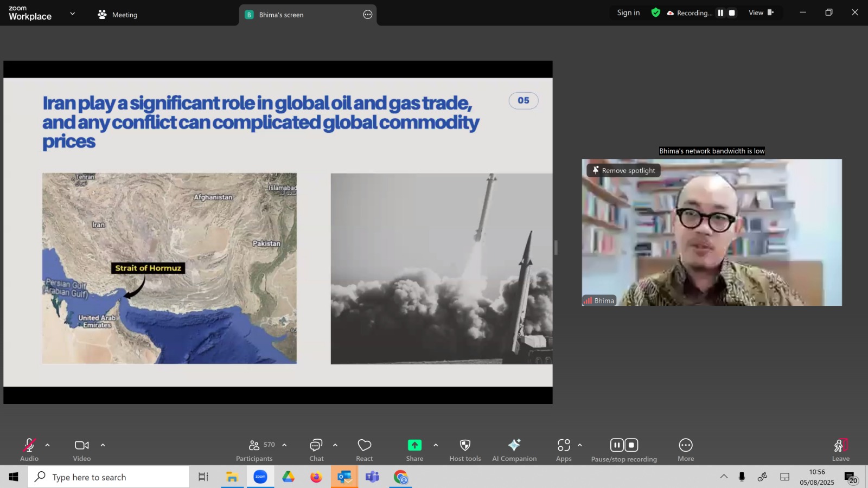Screen dimensions: 868x488
Task: Open Host tools shield
Action: tap(465, 450)
